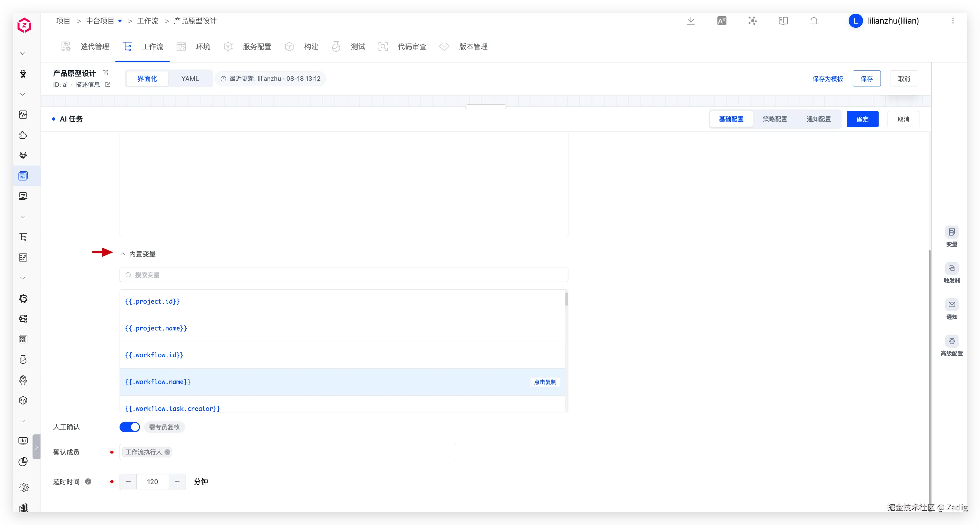Click the 工作流 breadcrumb link
The image size is (980, 525).
[x=148, y=21]
